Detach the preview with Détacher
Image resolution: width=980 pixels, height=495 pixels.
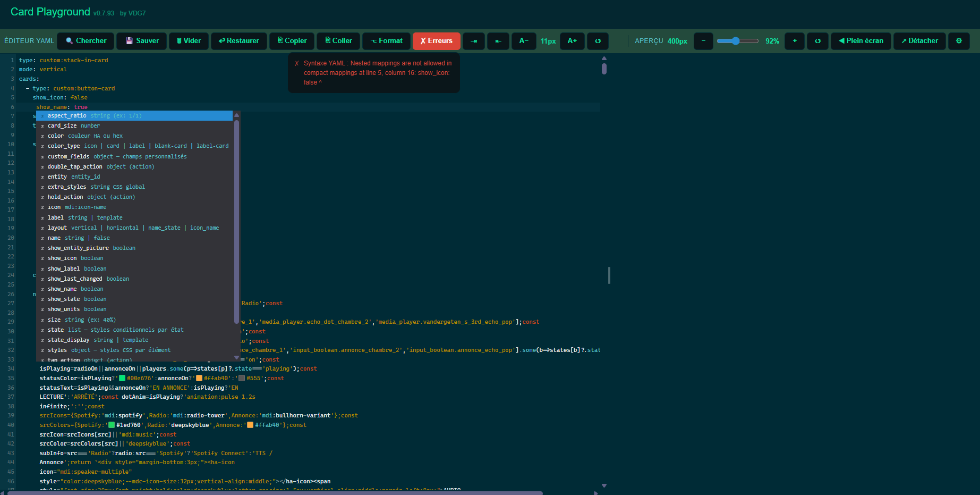coord(919,41)
